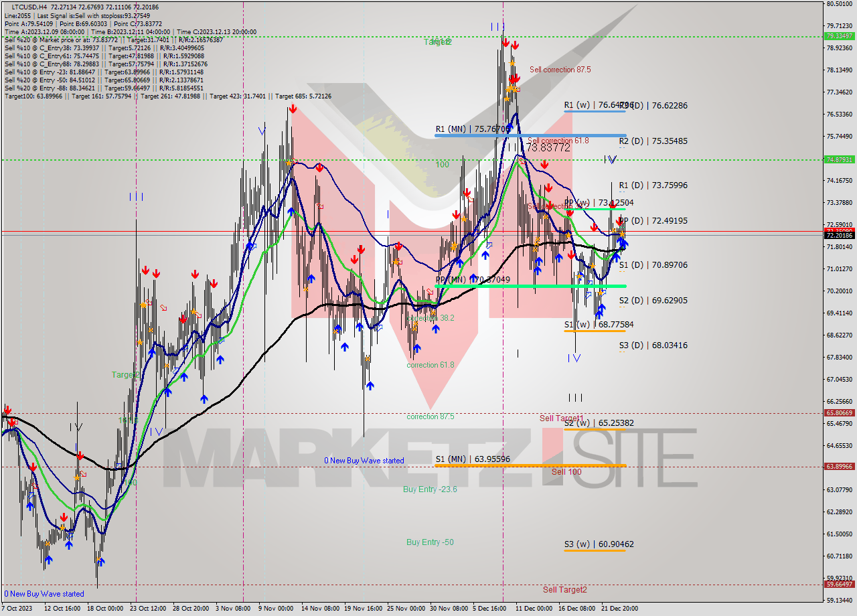Click the 'R2 (D) | 75.35485' label
The width and height of the screenshot is (857, 616).
(653, 141)
